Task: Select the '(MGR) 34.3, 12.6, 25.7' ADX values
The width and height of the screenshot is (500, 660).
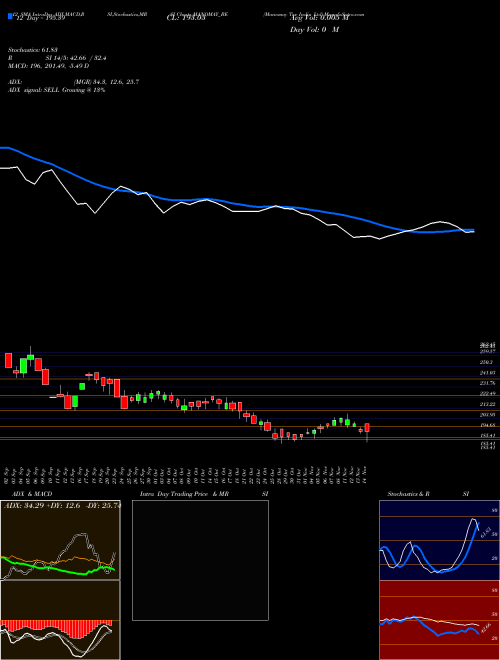Action: pyautogui.click(x=106, y=82)
